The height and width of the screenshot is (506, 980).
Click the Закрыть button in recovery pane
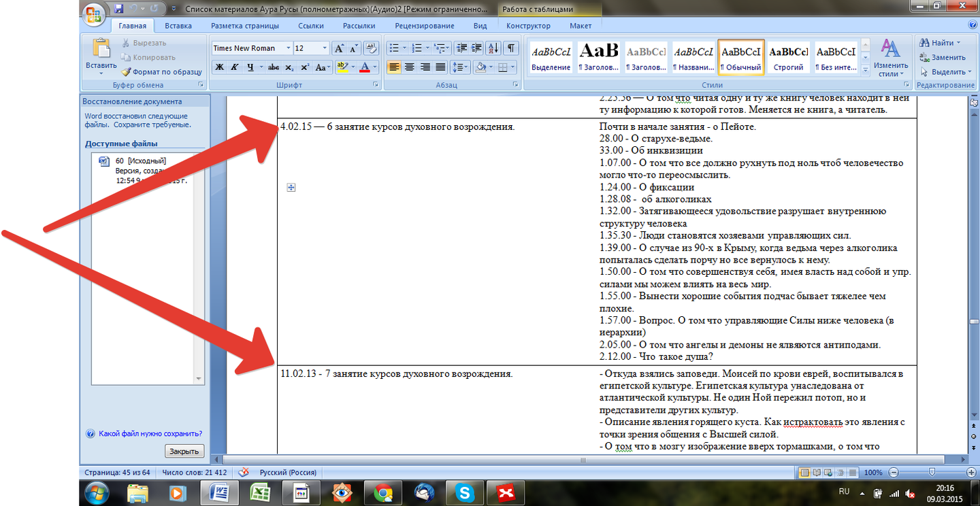click(x=184, y=452)
